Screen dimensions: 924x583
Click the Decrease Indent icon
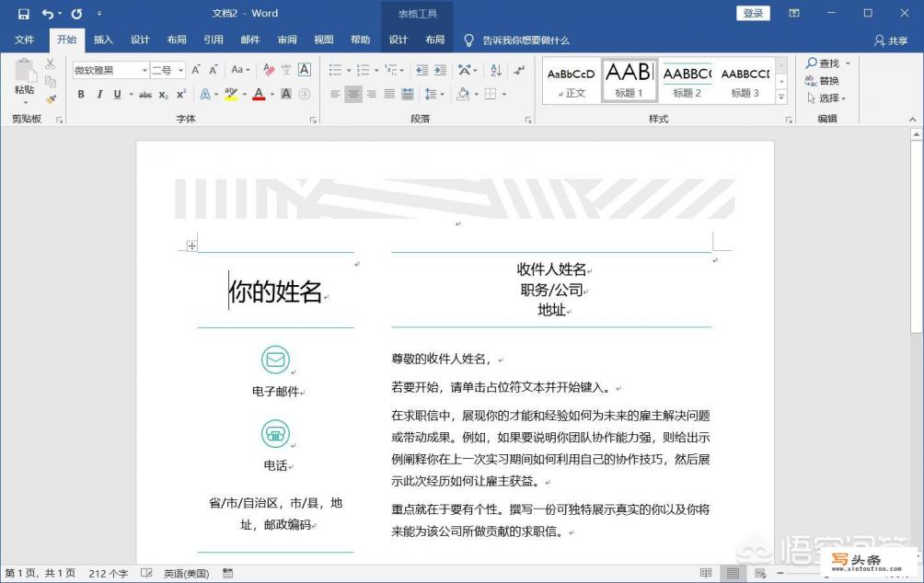pyautogui.click(x=422, y=70)
